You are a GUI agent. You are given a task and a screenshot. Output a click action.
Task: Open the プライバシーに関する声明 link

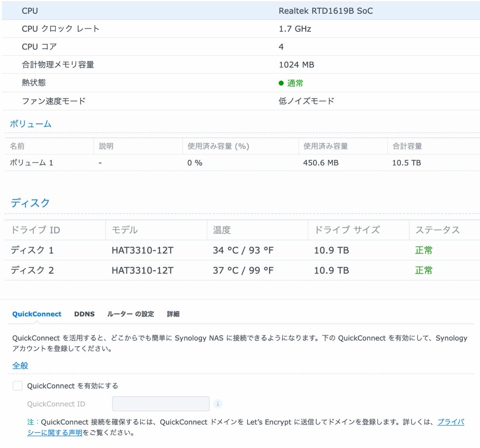450,422
